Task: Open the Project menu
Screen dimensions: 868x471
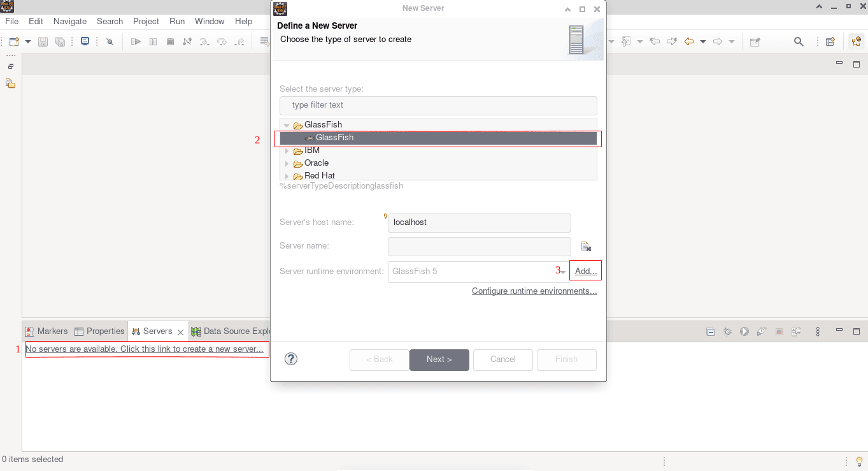Action: [146, 21]
